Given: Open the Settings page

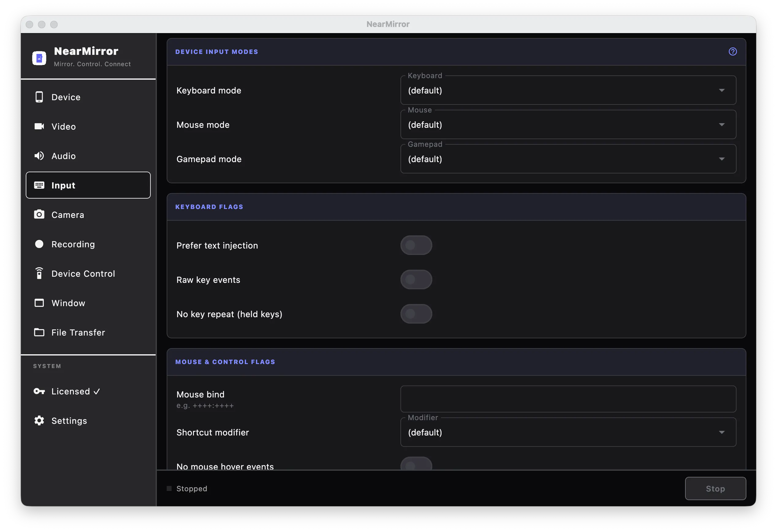Looking at the screenshot, I should 88,421.
